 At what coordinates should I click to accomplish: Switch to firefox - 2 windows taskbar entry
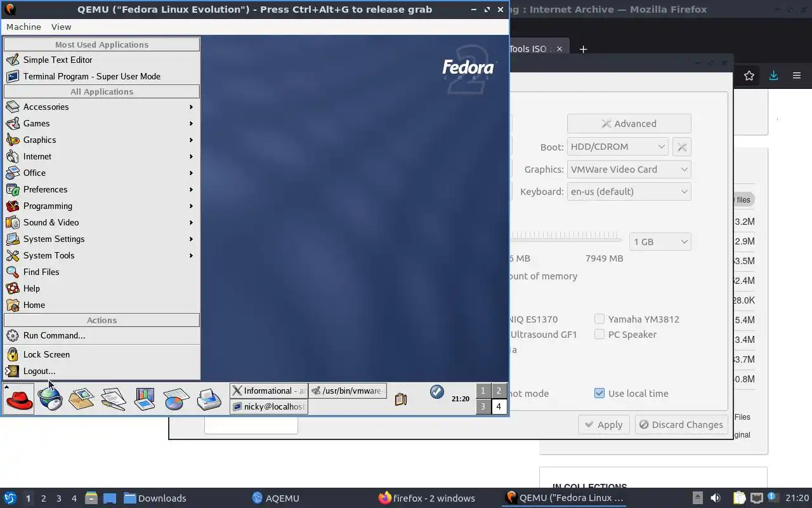click(426, 498)
